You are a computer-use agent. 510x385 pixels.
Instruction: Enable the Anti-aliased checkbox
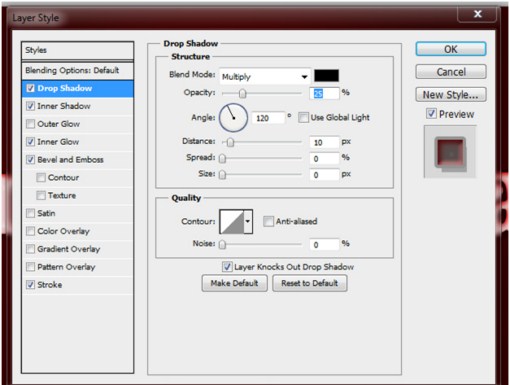coord(268,221)
